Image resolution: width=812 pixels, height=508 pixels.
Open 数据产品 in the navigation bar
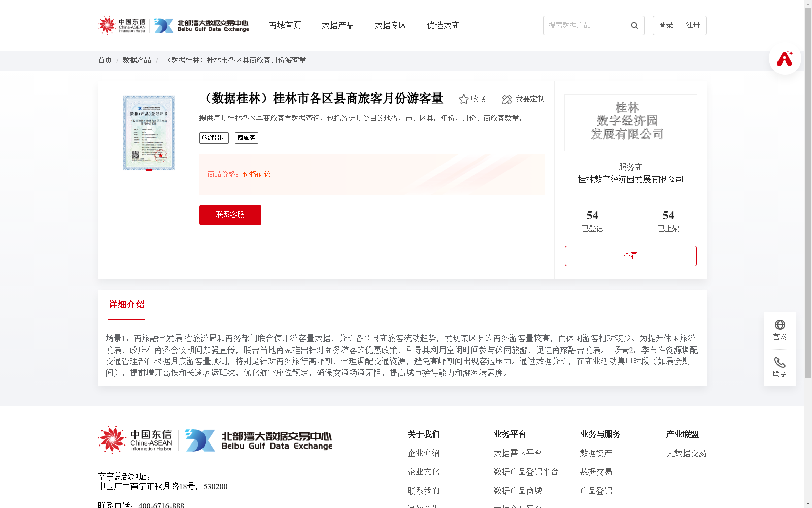pos(337,25)
